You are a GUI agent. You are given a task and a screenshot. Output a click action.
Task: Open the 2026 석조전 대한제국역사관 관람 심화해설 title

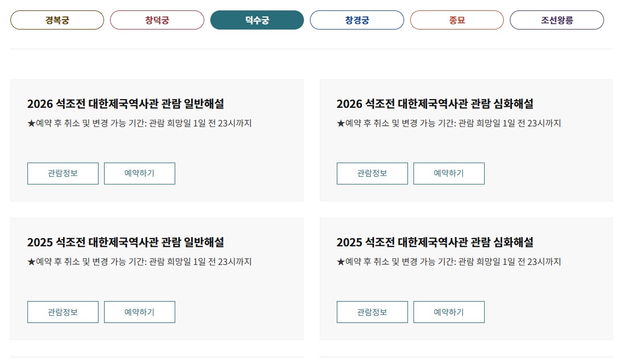435,103
